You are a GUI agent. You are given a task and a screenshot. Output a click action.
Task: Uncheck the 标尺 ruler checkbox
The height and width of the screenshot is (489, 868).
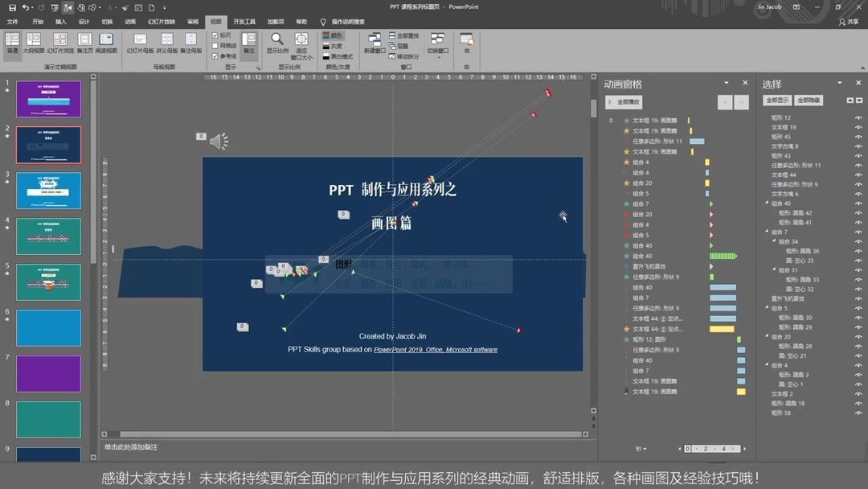[215, 35]
